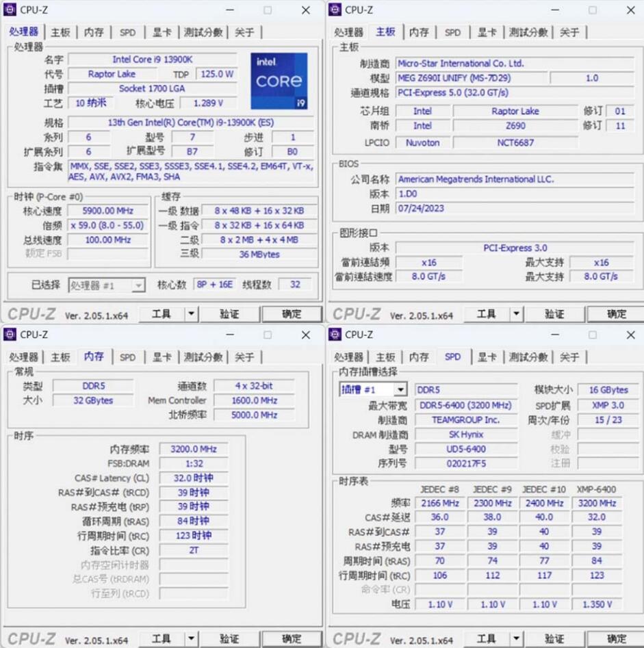Click the CPU-Z icon in the processor window title bar
644x648 pixels.
pyautogui.click(x=11, y=10)
